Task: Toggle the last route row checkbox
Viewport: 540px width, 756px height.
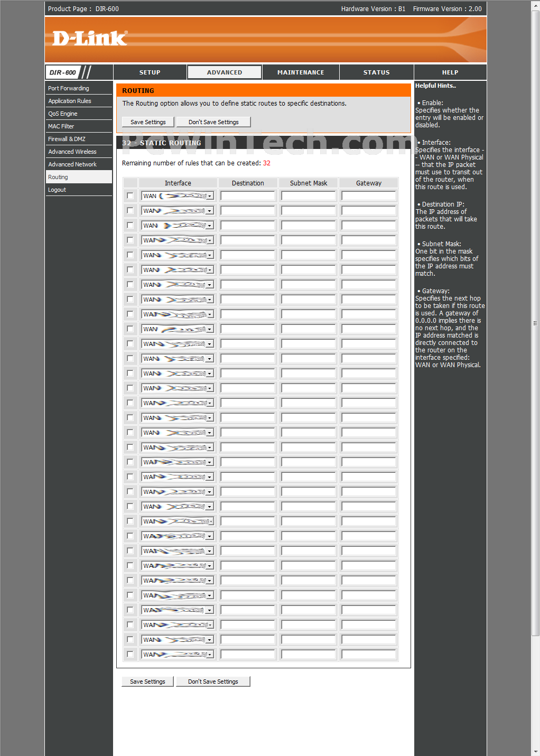Action: coord(130,655)
